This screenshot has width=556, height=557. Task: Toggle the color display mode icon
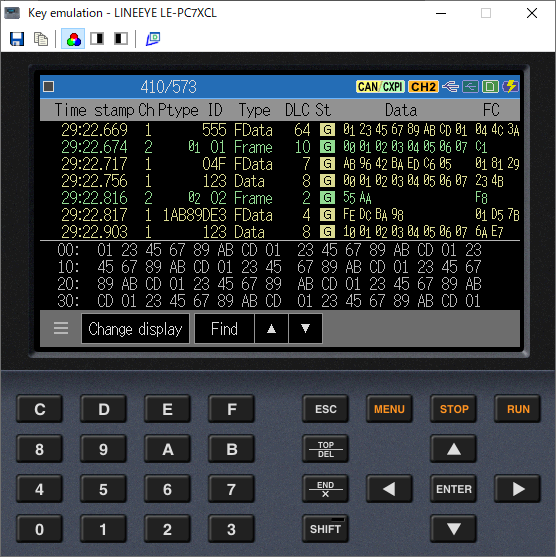tap(73, 39)
